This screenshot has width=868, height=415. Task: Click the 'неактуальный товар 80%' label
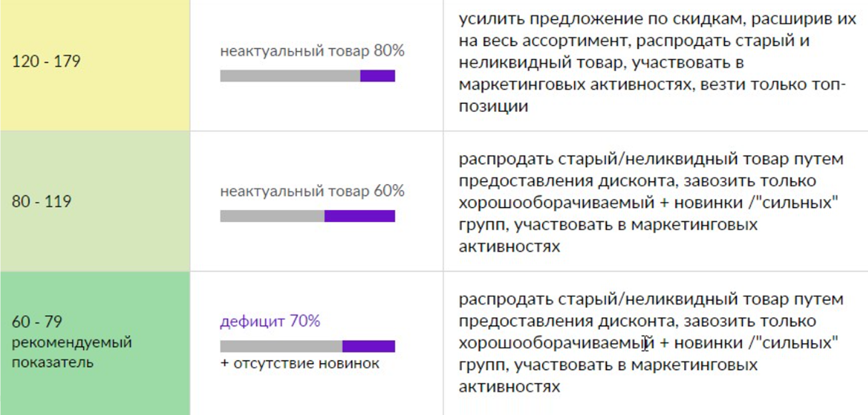pos(312,51)
